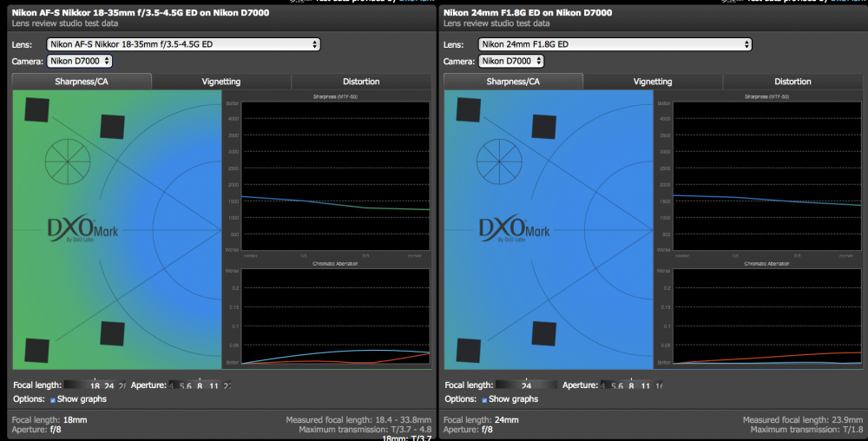Click the blue sharpness field map of 24mm F1.8G

549,230
